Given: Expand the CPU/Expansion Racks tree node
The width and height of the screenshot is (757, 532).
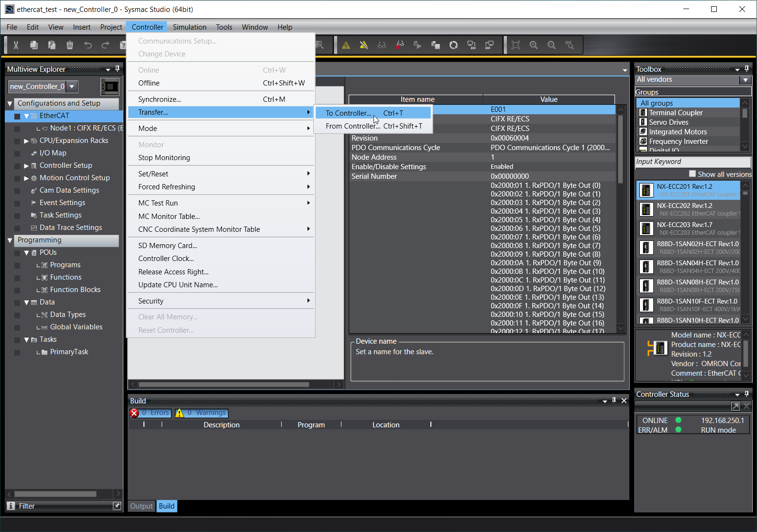Looking at the screenshot, I should 26,141.
